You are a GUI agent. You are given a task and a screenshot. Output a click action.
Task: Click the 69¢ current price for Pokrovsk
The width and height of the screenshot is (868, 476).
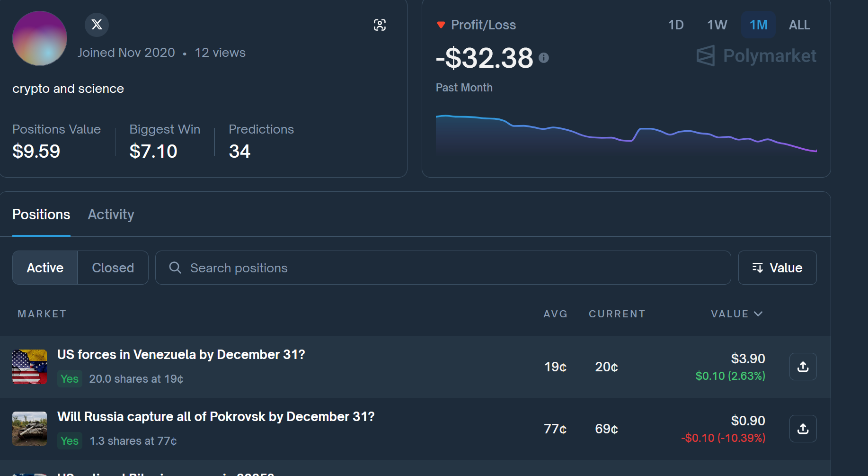tap(606, 429)
